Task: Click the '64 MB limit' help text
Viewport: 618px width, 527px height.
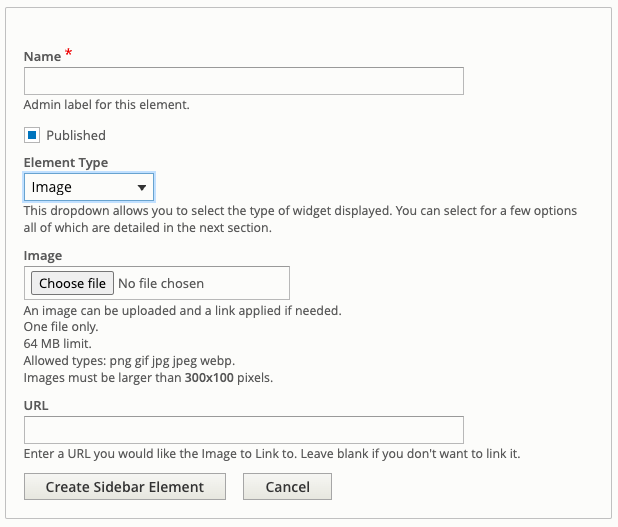Action: pyautogui.click(x=58, y=344)
